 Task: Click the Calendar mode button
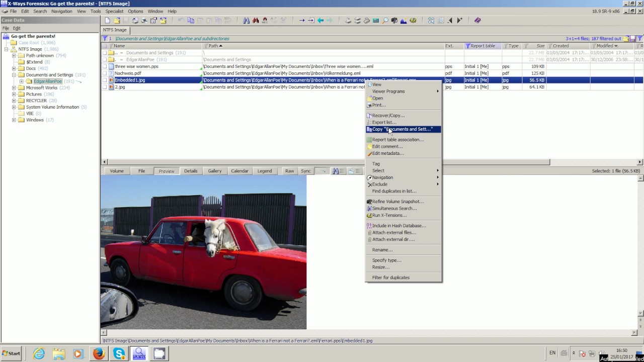coord(239,171)
